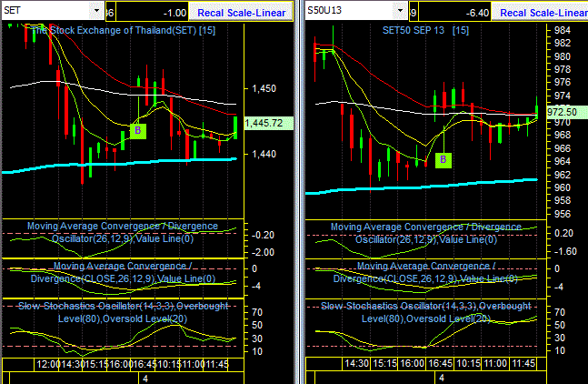
Task: Open the S50U13 symbol dropdown arrow
Action: click(400, 11)
